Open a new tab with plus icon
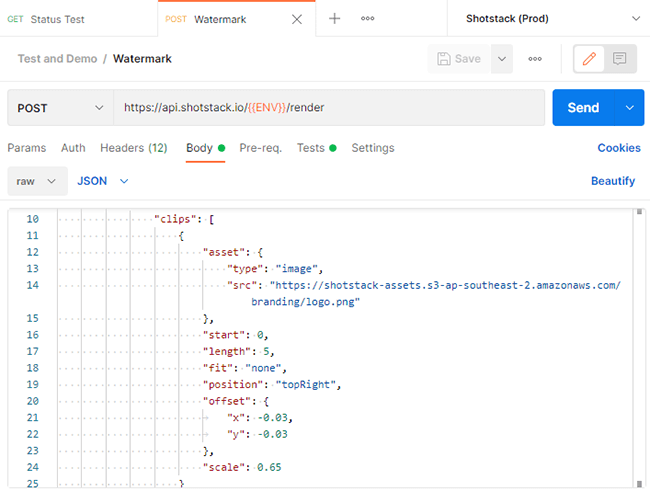The height and width of the screenshot is (491, 650). 335,18
